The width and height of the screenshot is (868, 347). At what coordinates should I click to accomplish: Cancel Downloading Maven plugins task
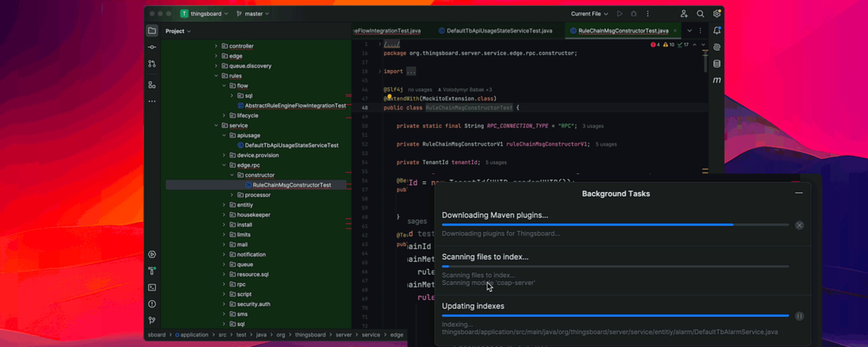point(799,225)
